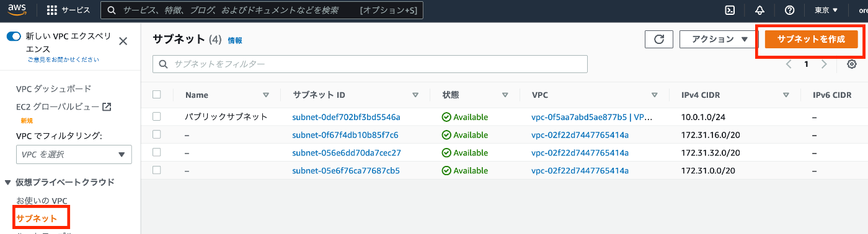The image size is (868, 234).
Task: Click the 172.31.0.0/20 CIDR cell
Action: pyautogui.click(x=708, y=170)
